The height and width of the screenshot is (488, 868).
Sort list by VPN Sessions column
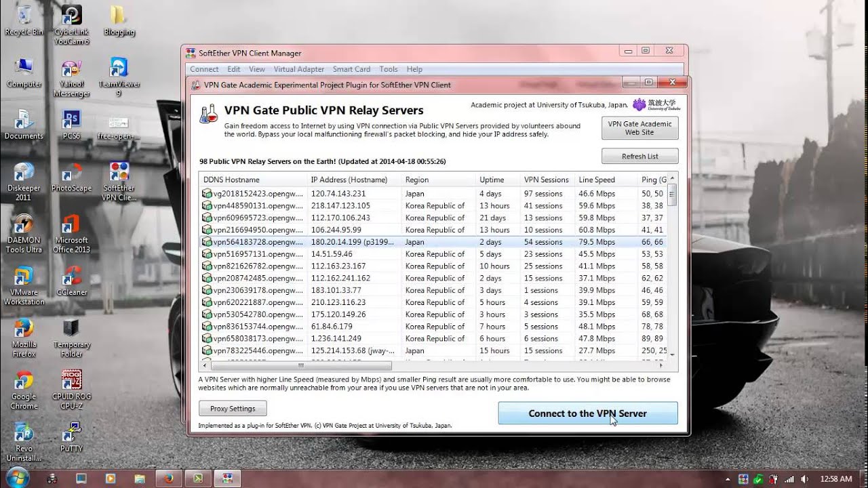(547, 180)
